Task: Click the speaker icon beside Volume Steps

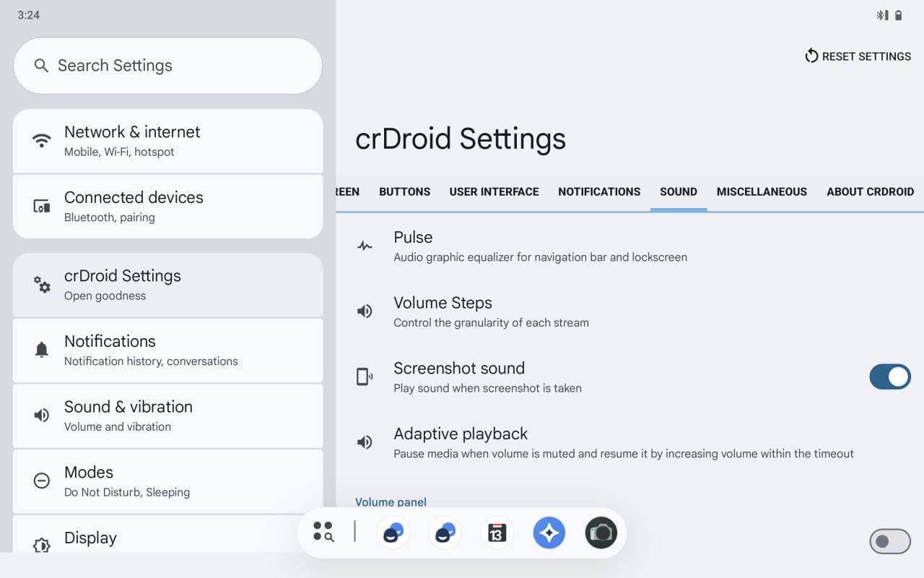Action: [x=365, y=311]
